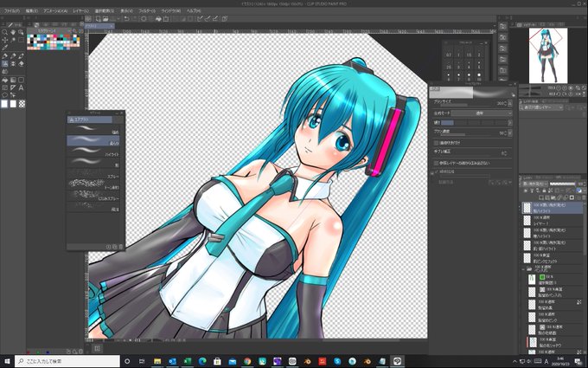Open Chrome from the taskbar
Image resolution: width=588 pixels, height=368 pixels.
coord(247,361)
